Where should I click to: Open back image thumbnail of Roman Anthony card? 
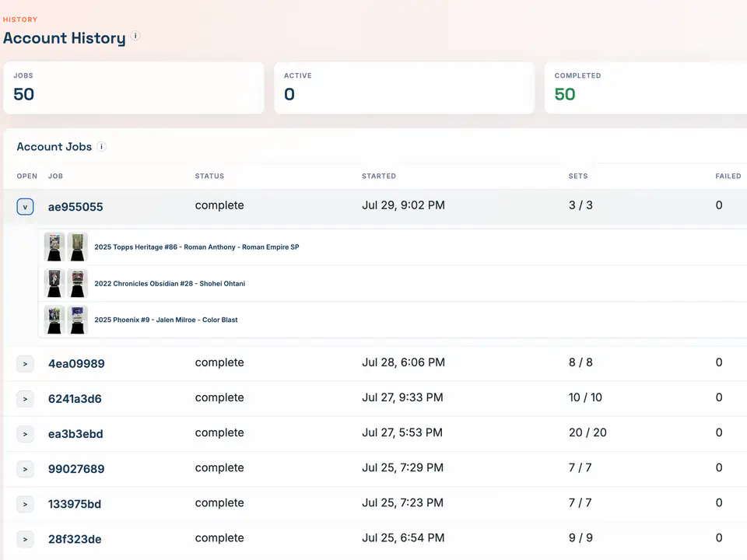[77, 247]
